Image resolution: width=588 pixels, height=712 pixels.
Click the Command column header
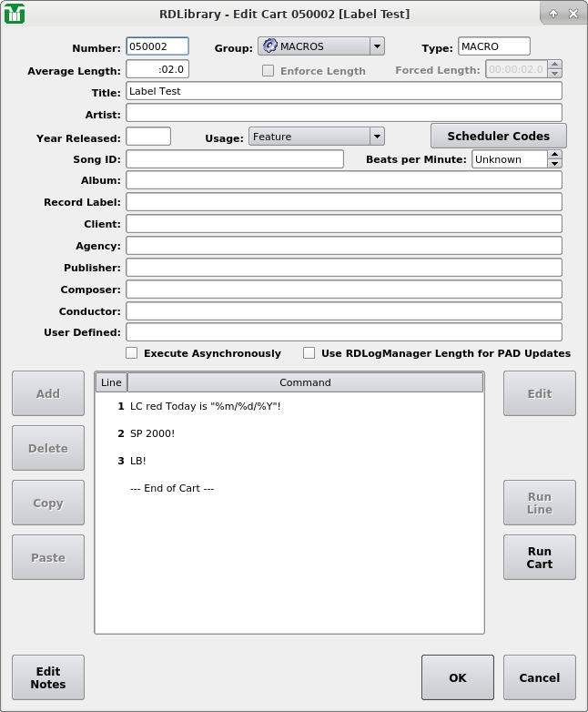pos(305,382)
